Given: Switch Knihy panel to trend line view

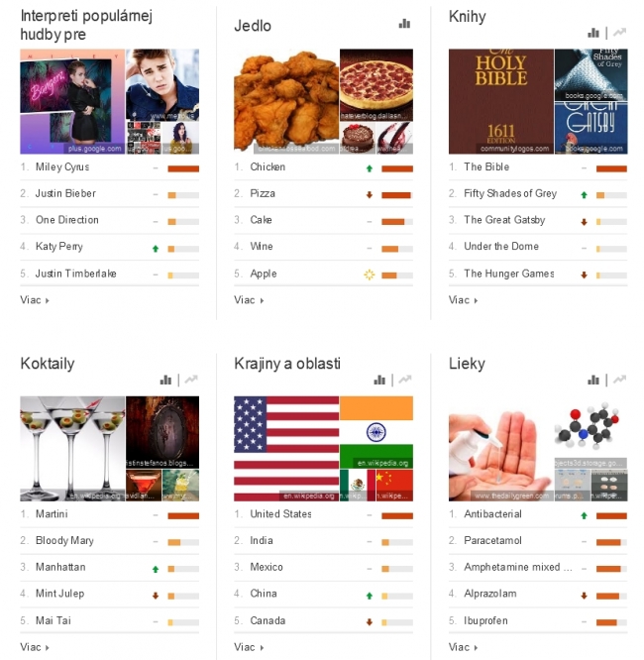Looking at the screenshot, I should 619,33.
